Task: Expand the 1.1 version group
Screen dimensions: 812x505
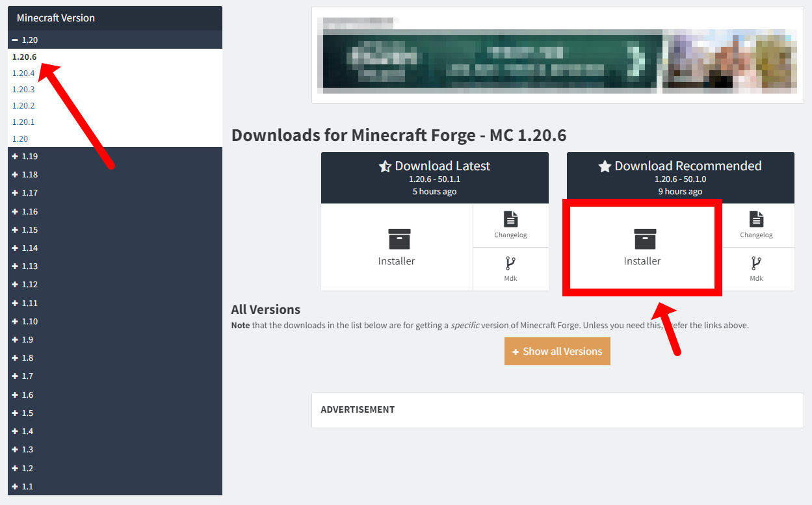Action: coord(16,487)
